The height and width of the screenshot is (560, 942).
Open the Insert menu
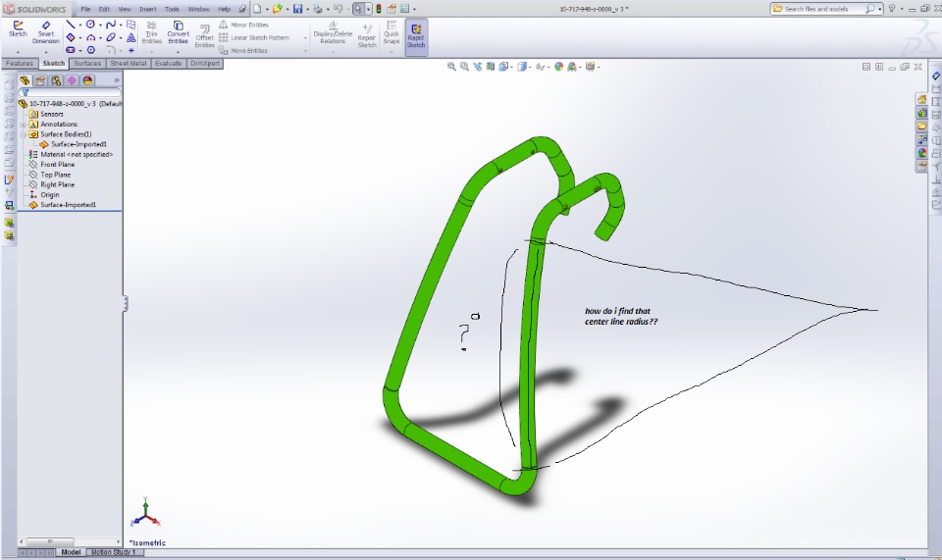pos(148,9)
